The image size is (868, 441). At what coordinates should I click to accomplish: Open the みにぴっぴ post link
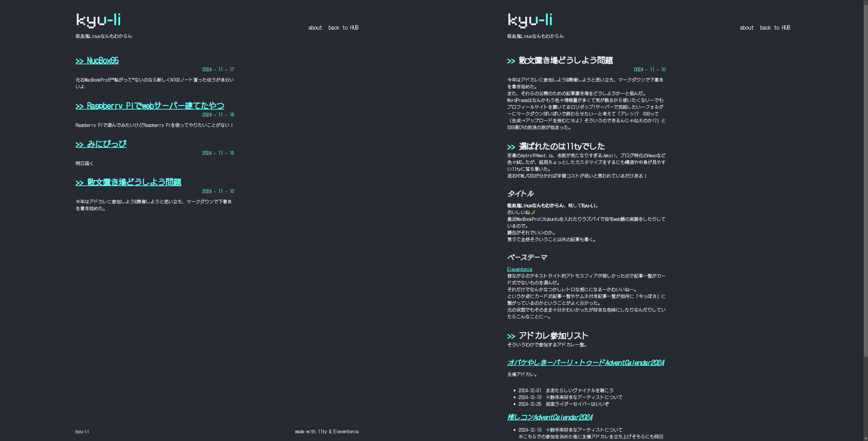[x=101, y=144]
